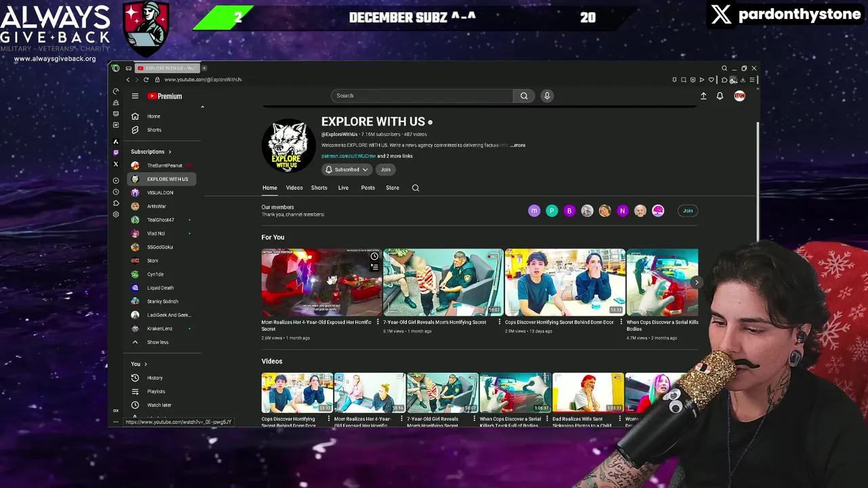Expand the You section chevron
The image size is (868, 488).
click(x=145, y=364)
